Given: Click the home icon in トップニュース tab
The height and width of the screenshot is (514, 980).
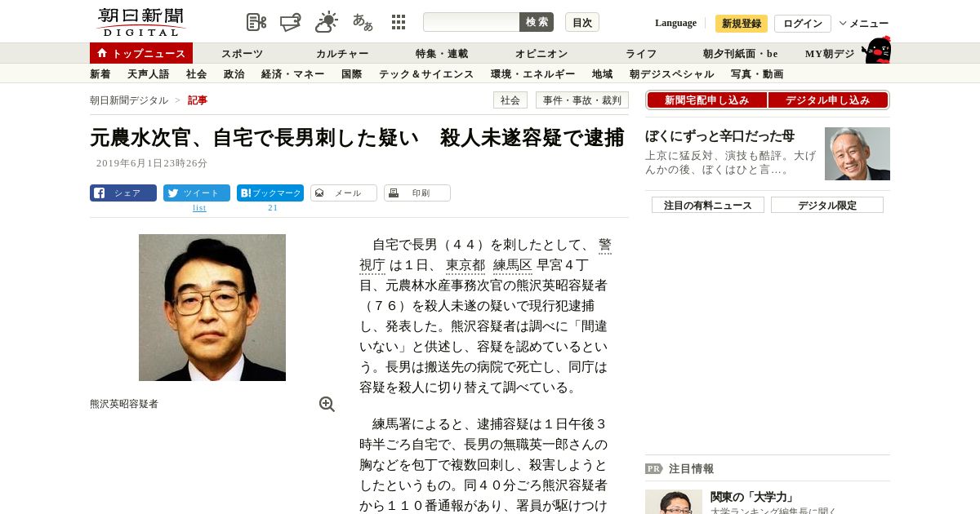Looking at the screenshot, I should tap(102, 53).
